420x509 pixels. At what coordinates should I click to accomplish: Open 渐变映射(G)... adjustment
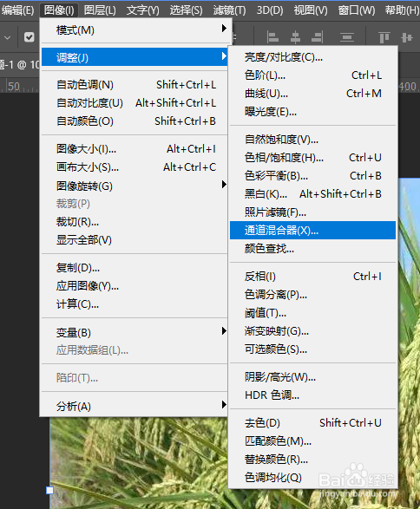(x=312, y=331)
